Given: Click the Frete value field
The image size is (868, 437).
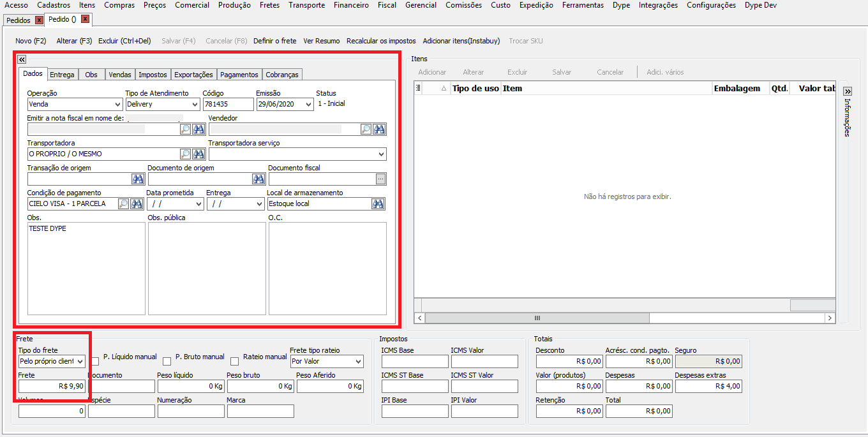Looking at the screenshot, I should point(52,386).
